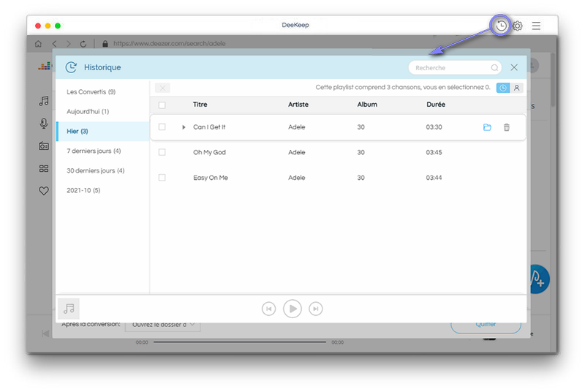Image resolution: width=585 pixels, height=392 pixels.
Task: Click the Album column header
Action: coord(367,105)
